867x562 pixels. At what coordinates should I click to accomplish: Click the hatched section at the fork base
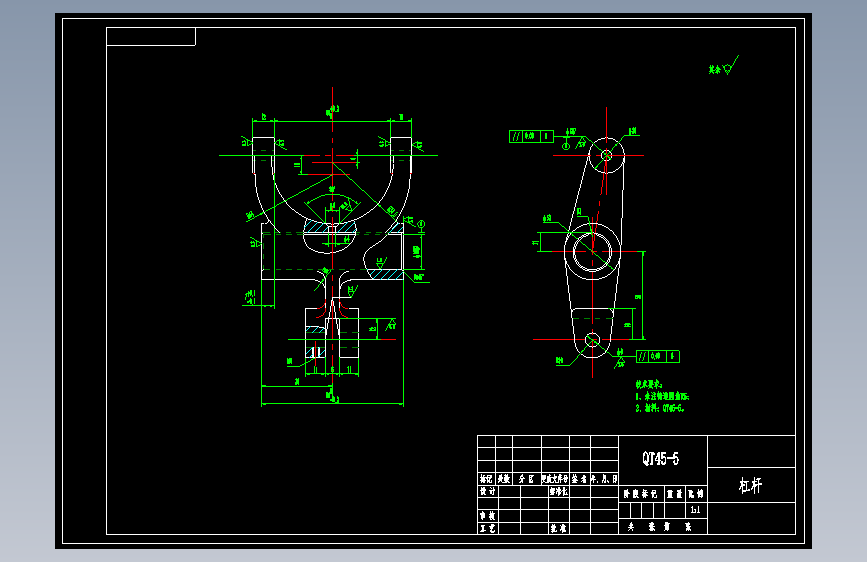coord(331,227)
